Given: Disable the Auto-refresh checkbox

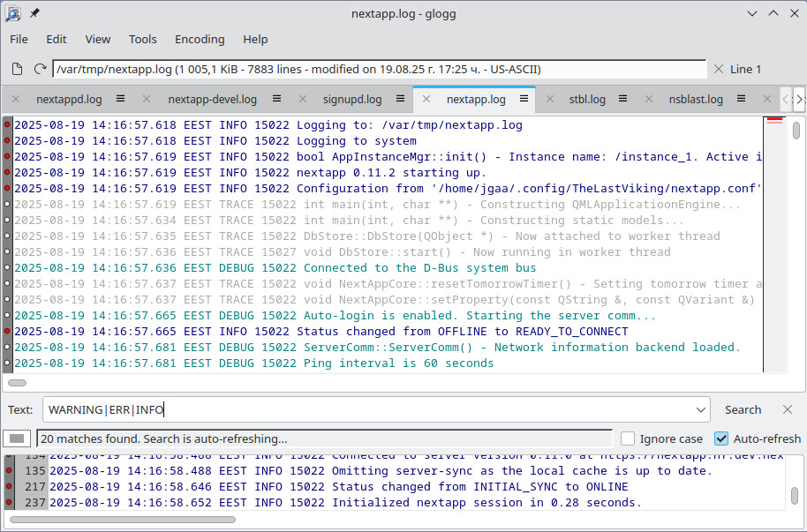Looking at the screenshot, I should pos(721,438).
